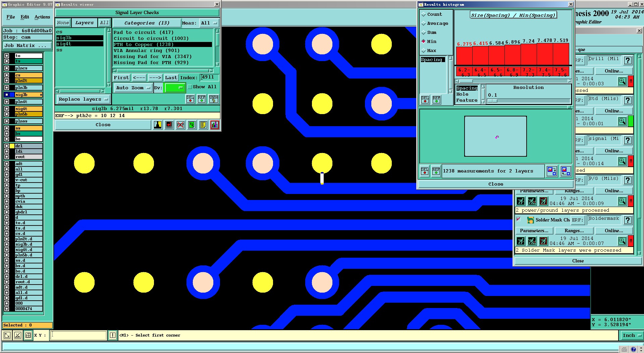644x353 pixels.
Task: Click the Categories (13) header
Action: [147, 23]
